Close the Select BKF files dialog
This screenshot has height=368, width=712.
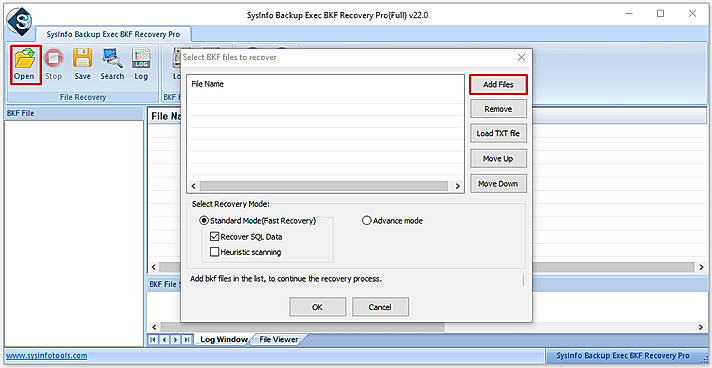(x=521, y=57)
